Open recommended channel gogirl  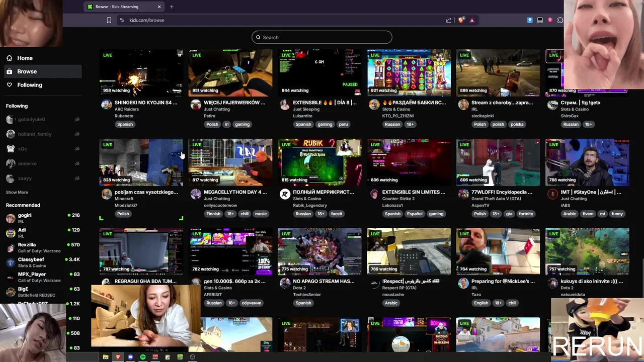(x=43, y=218)
